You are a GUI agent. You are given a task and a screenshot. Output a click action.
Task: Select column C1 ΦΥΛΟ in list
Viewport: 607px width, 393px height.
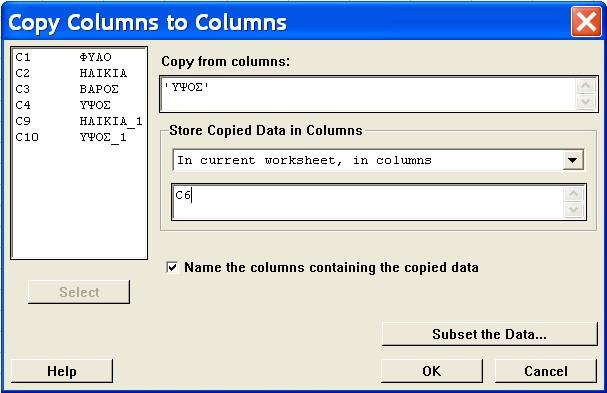click(79, 57)
